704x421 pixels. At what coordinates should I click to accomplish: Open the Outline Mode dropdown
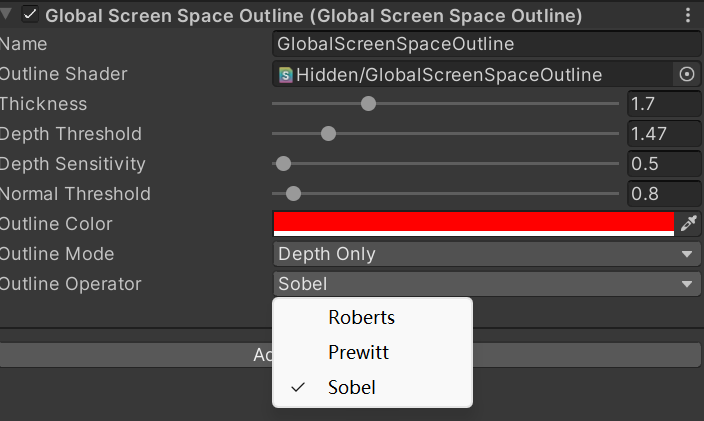tap(486, 254)
